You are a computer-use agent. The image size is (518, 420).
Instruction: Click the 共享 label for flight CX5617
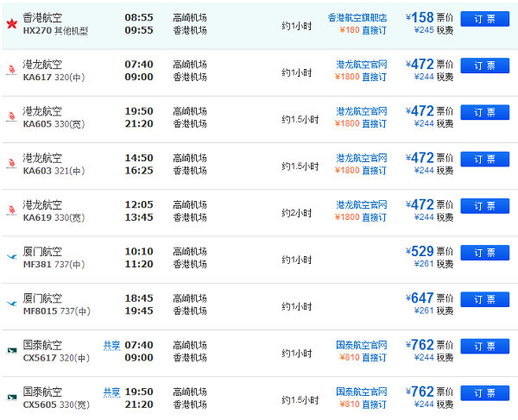pyautogui.click(x=111, y=345)
